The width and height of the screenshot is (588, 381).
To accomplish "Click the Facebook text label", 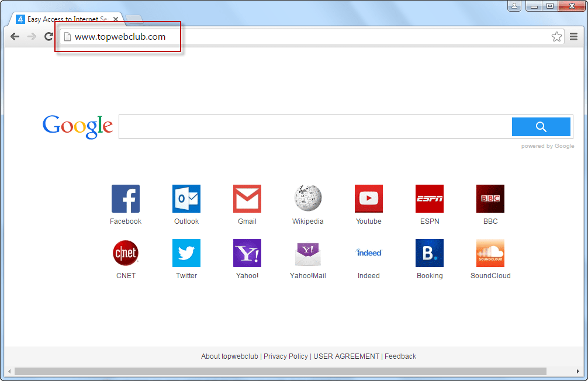I will coord(126,221).
